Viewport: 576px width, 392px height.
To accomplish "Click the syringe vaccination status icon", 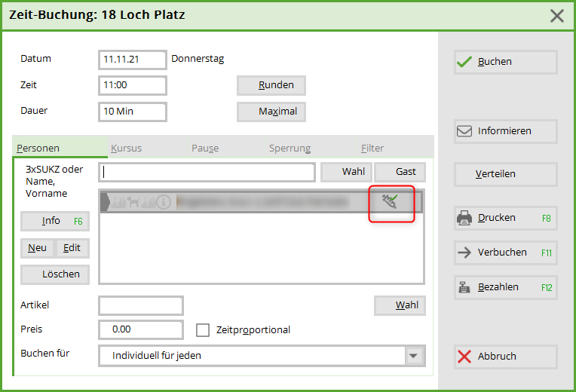I will [x=389, y=201].
